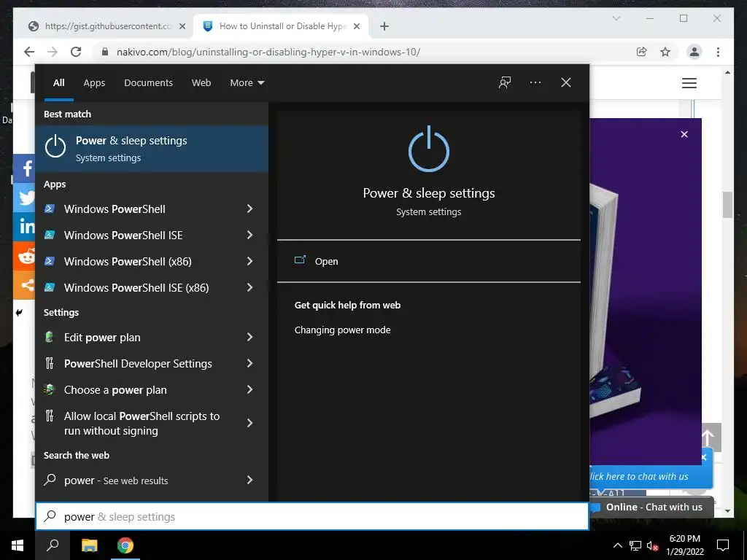
Task: Click the orange generic share icon
Action: pos(24,285)
